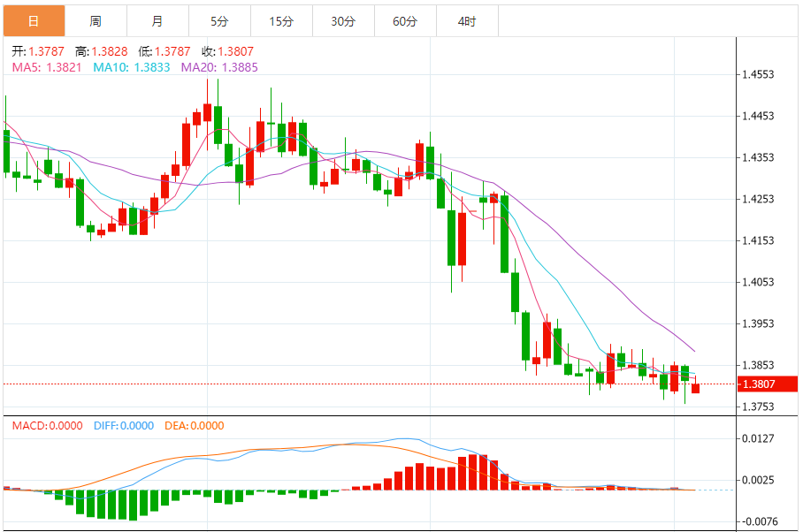Click the 1.3753 price axis label
This screenshot has height=532, width=803.
[x=759, y=407]
